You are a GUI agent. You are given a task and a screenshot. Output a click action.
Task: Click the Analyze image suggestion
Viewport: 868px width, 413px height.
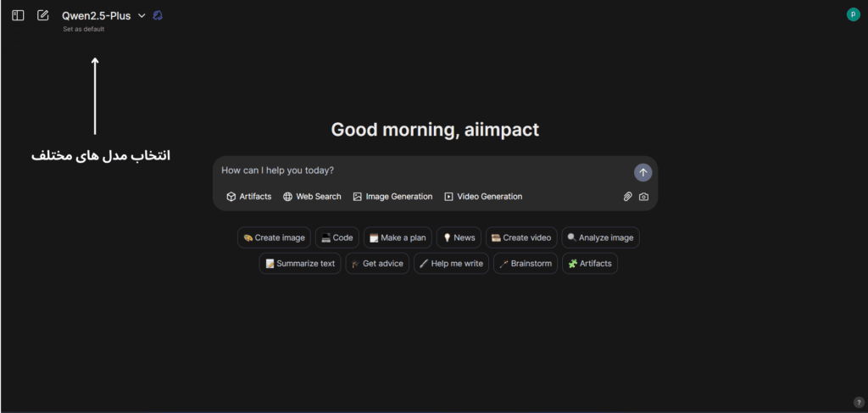point(600,238)
